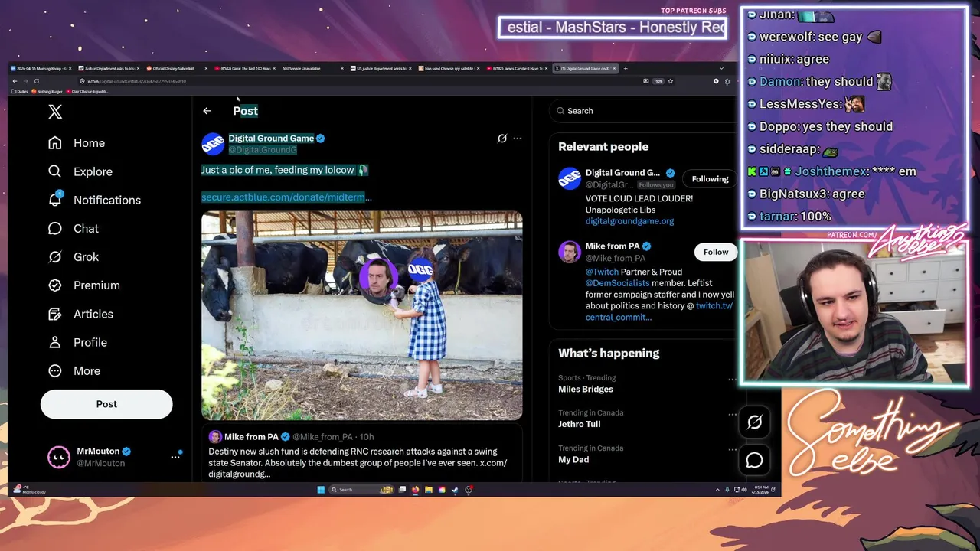Open the digitalgroundgame.org link

pyautogui.click(x=629, y=221)
